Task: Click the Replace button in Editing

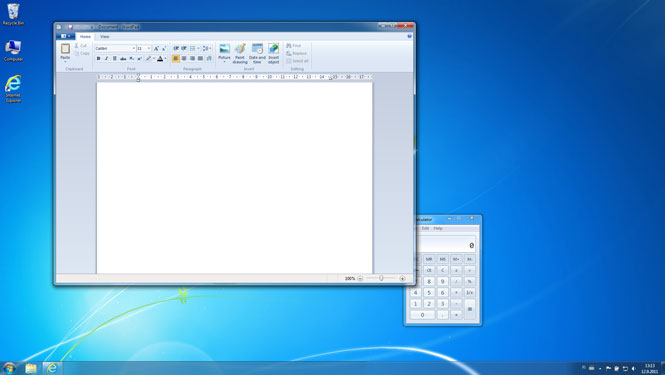Action: 296,53
